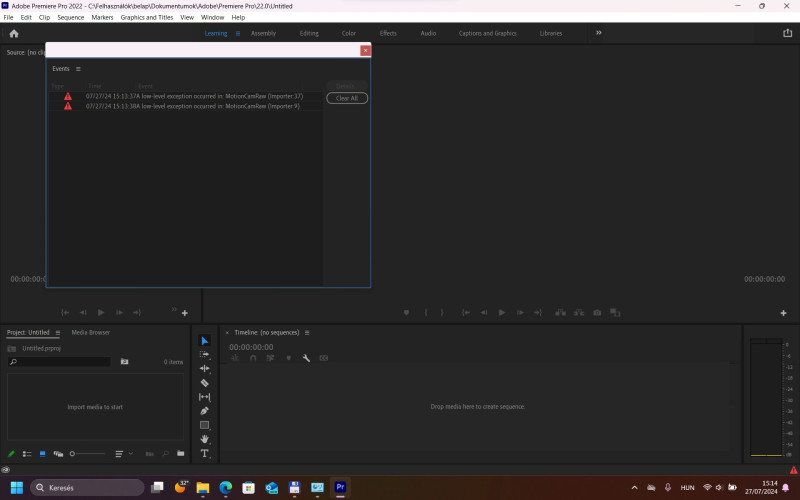Open the Project panel find magnifier icon
800x500 pixels.
click(165, 454)
